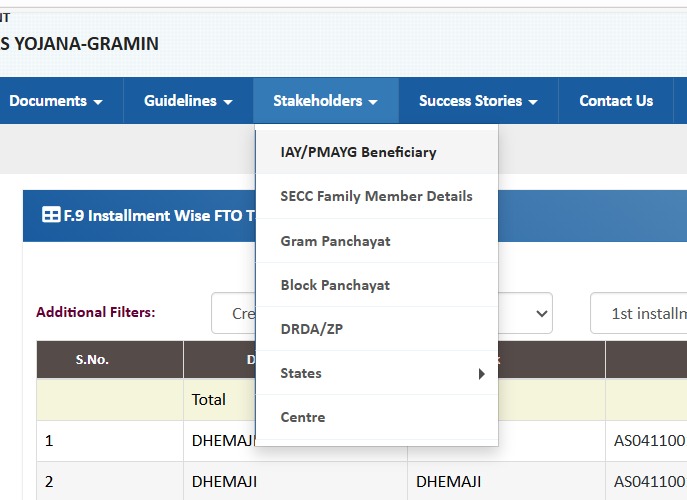This screenshot has width=687, height=500.
Task: Select Gram Panchayat menu entry
Action: click(377, 241)
